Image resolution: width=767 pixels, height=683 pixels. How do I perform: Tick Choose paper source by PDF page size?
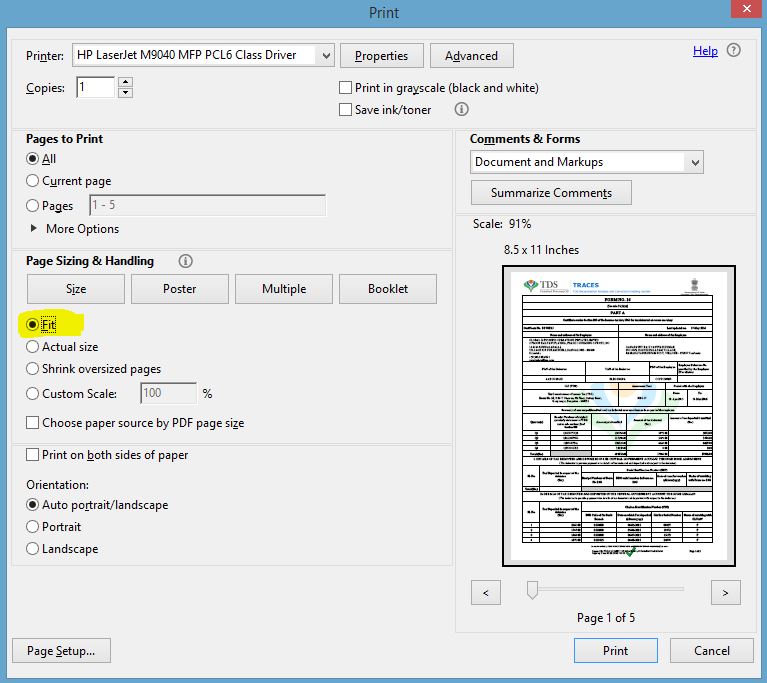point(32,422)
